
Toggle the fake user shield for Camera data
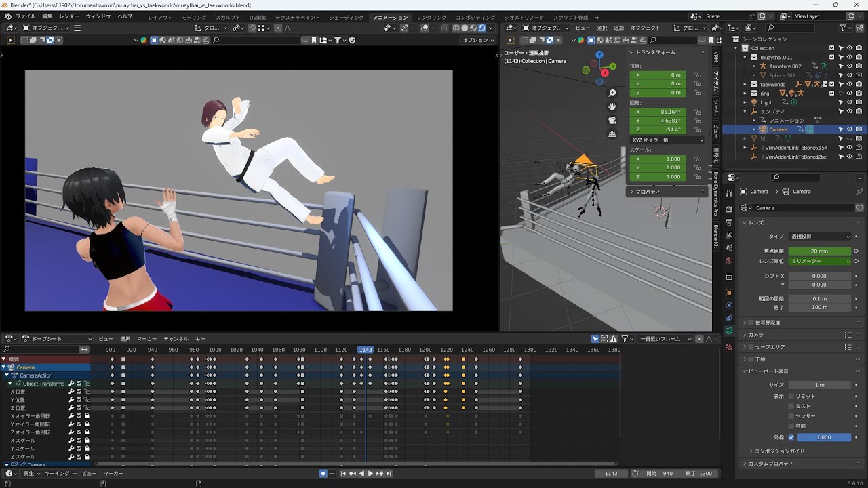(x=860, y=208)
